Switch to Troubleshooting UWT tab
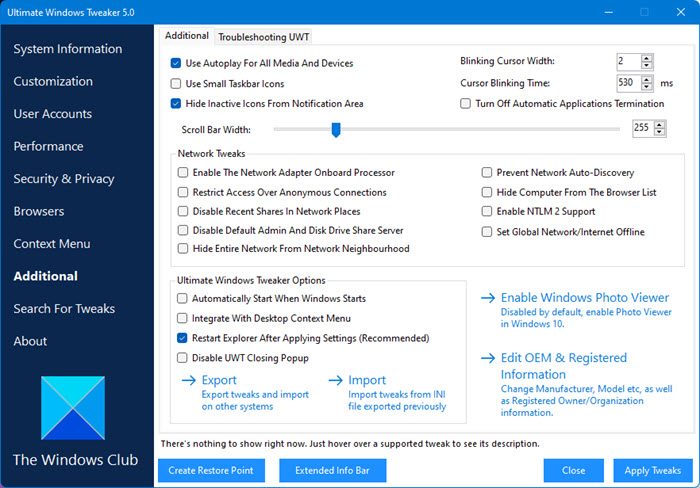Screen dimensions: 700x488 [263, 37]
